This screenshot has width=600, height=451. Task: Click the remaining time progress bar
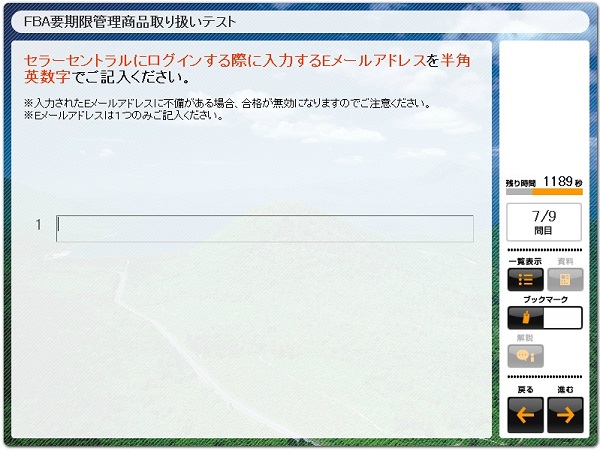(544, 192)
